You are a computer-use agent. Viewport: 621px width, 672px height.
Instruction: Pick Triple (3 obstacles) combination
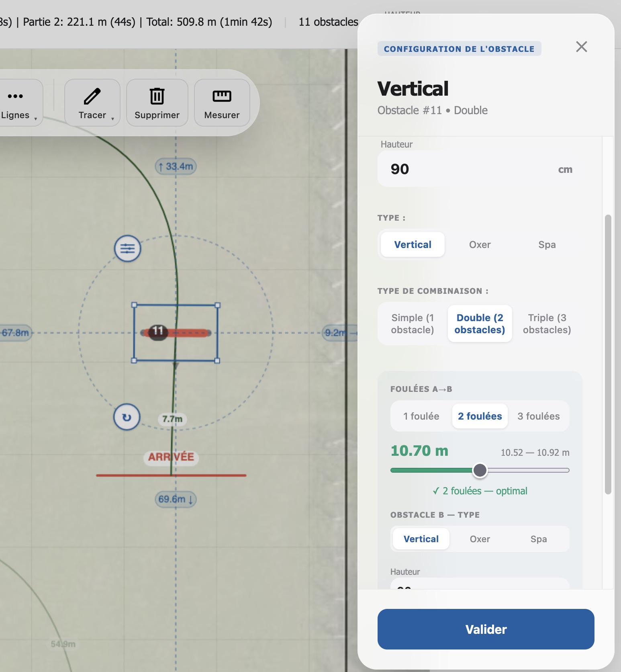click(x=547, y=324)
